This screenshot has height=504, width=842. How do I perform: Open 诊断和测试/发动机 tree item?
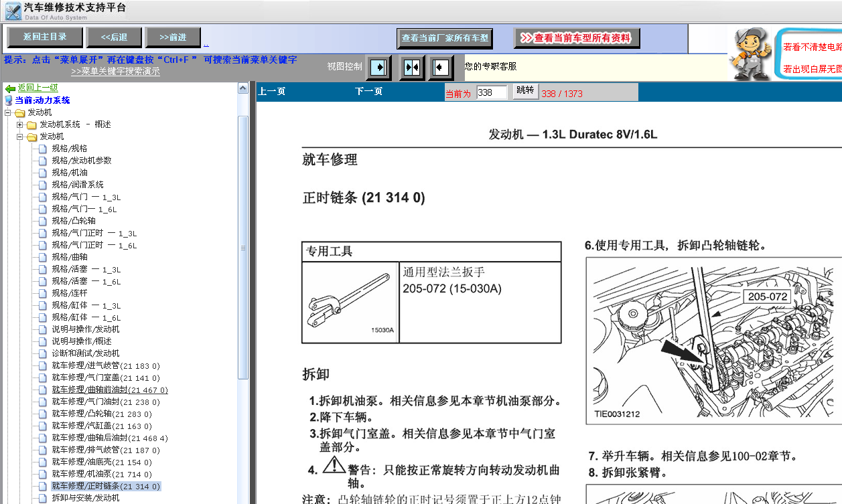[86, 353]
